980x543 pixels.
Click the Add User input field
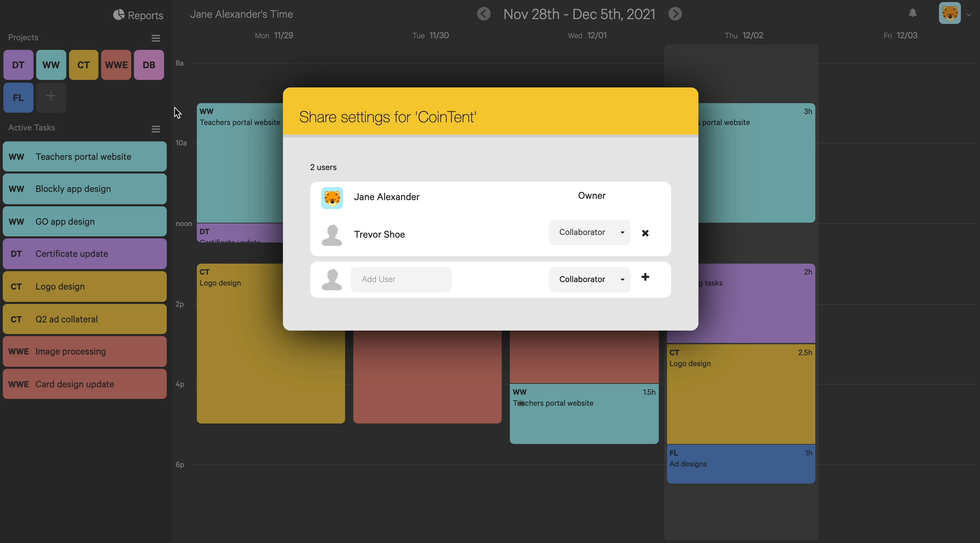(400, 279)
